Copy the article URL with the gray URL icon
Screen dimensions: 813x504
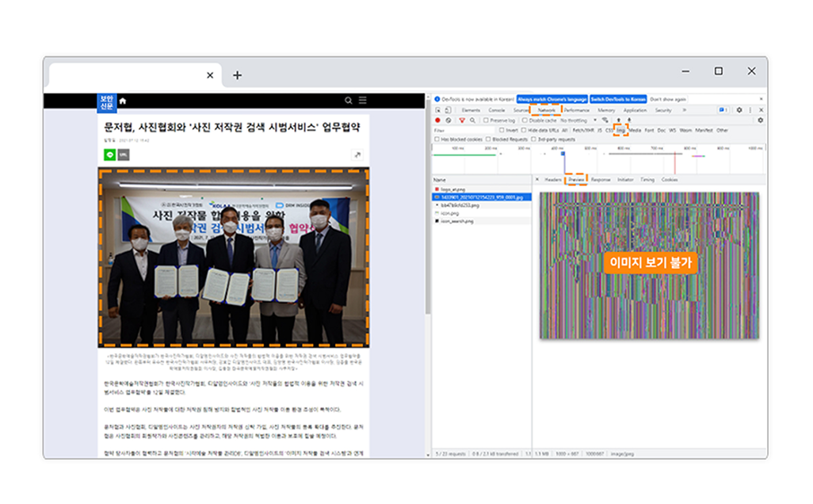(x=124, y=155)
